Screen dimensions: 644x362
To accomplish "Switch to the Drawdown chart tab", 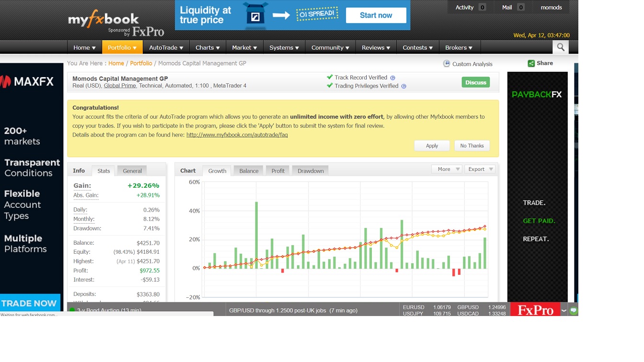I will pos(310,171).
